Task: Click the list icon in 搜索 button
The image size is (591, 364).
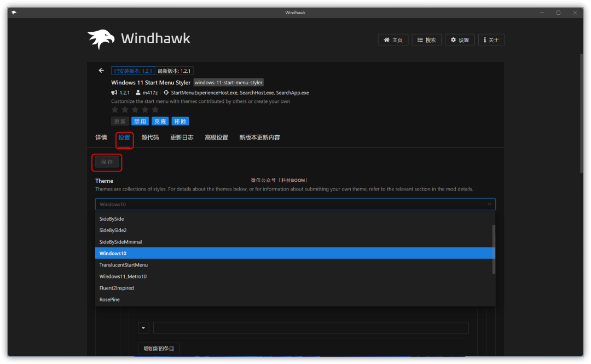Action: coord(420,40)
